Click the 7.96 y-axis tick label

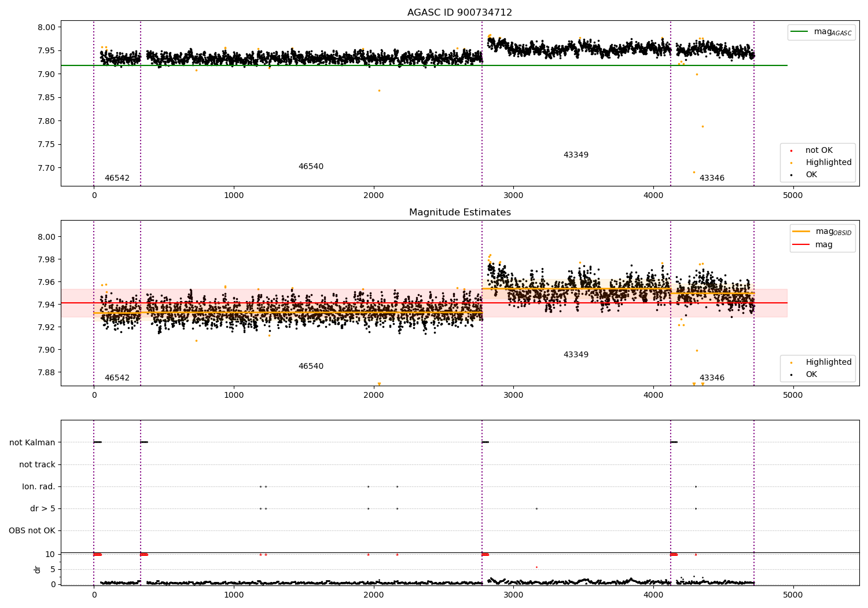pyautogui.click(x=46, y=282)
